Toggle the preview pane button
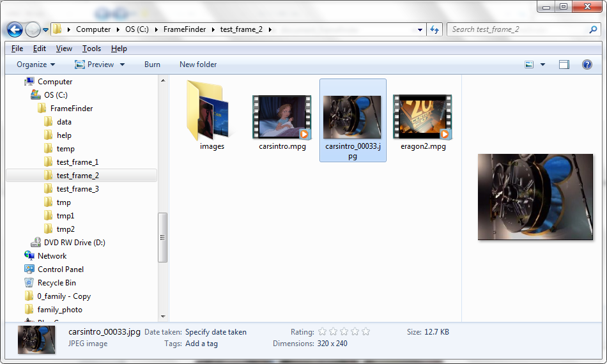This screenshot has width=607, height=364. coord(564,64)
